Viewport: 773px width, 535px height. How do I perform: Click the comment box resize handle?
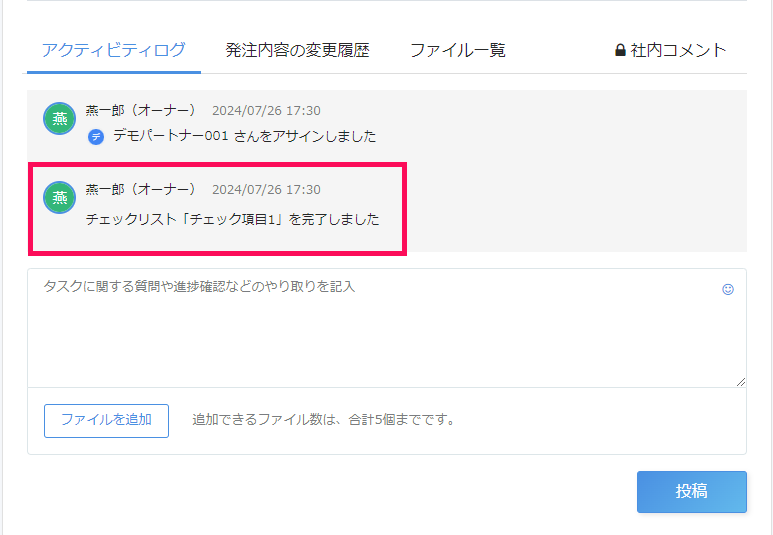[740, 382]
